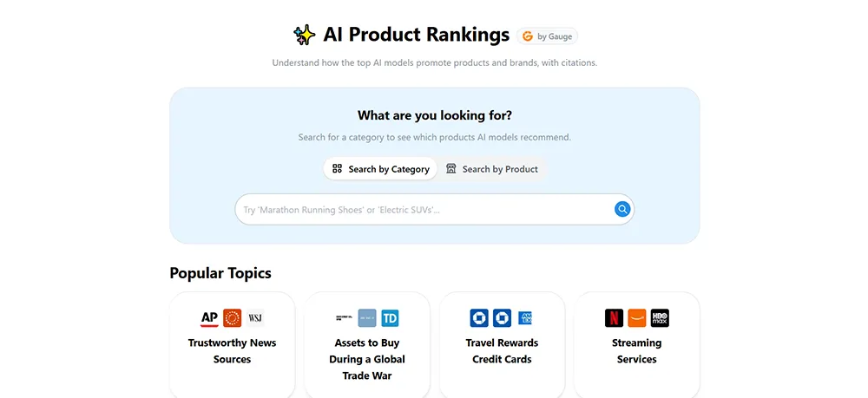
Task: Switch to Search by Category mode
Action: [x=381, y=169]
